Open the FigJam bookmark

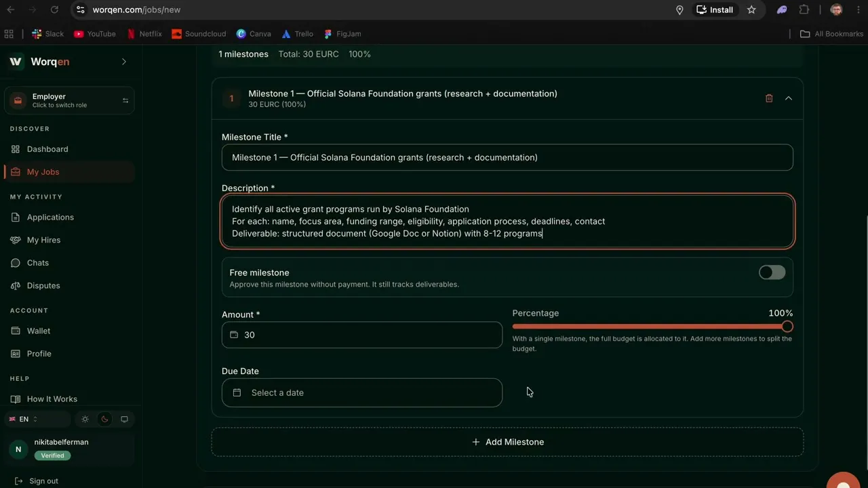[342, 34]
